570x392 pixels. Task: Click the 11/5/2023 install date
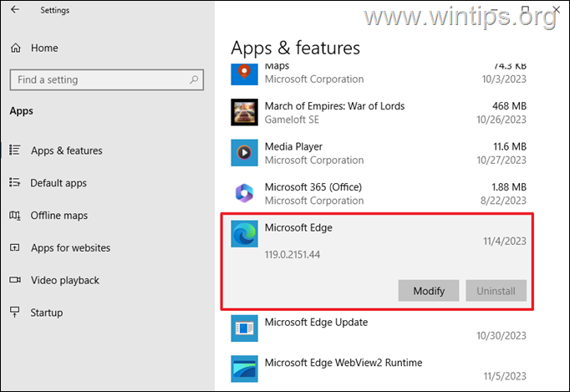(x=505, y=375)
